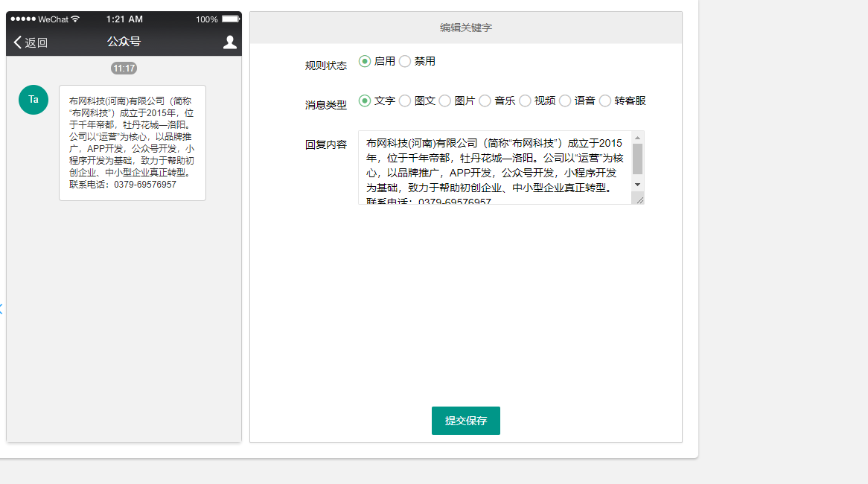Screen dimensions: 868x484
Task: Click the blue collapse chevron at left edge
Action: [1, 309]
